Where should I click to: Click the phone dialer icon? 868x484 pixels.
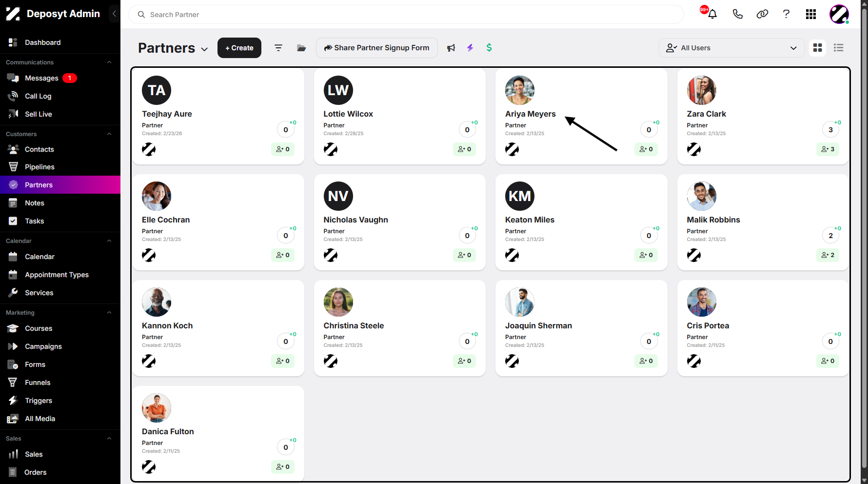tap(737, 14)
